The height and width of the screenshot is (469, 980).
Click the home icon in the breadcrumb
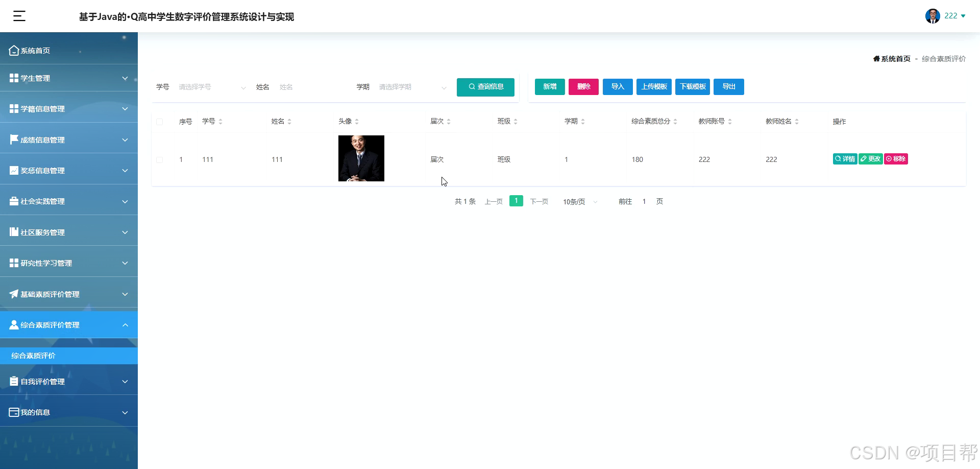[876, 59]
